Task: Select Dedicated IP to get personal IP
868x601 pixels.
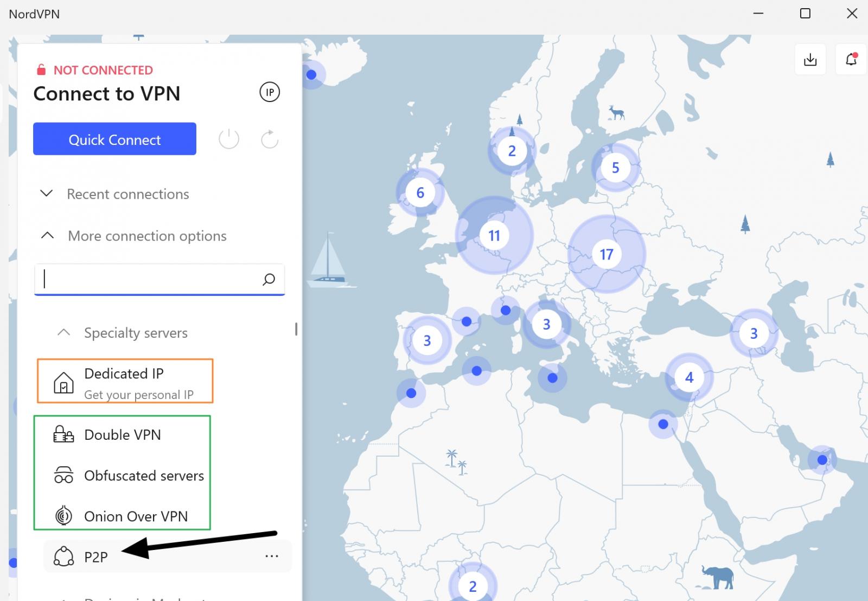Action: [x=124, y=381]
